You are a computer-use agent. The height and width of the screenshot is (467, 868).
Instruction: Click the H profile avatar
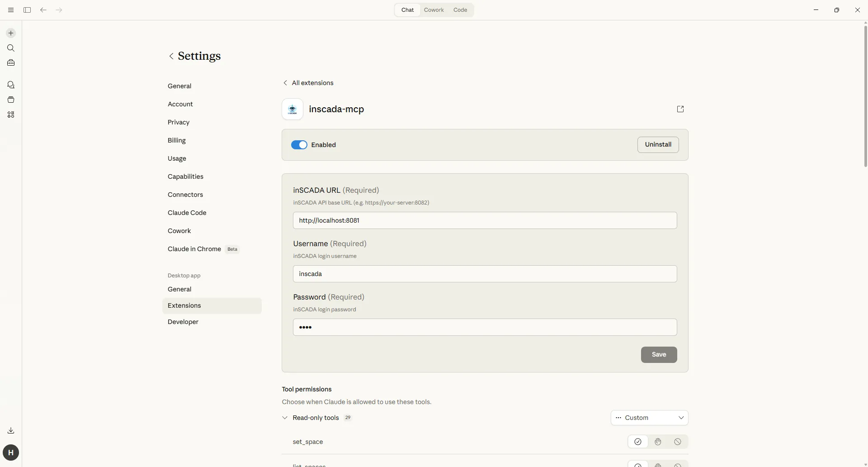(10, 452)
